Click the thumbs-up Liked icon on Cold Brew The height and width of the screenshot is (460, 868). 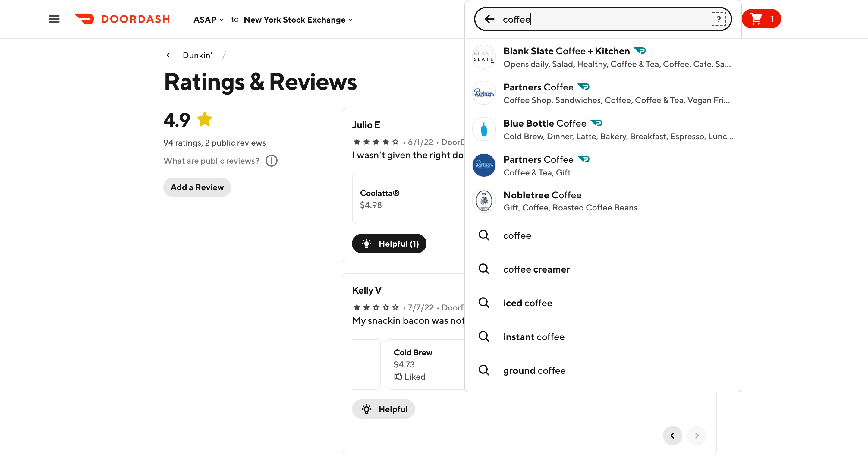(x=398, y=376)
